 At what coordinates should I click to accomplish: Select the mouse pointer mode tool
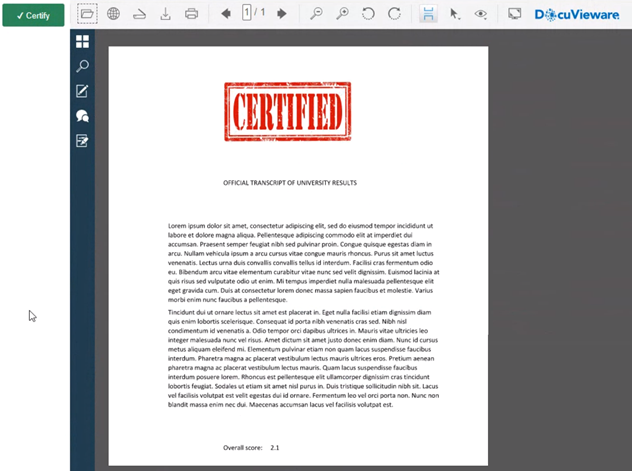(x=455, y=14)
